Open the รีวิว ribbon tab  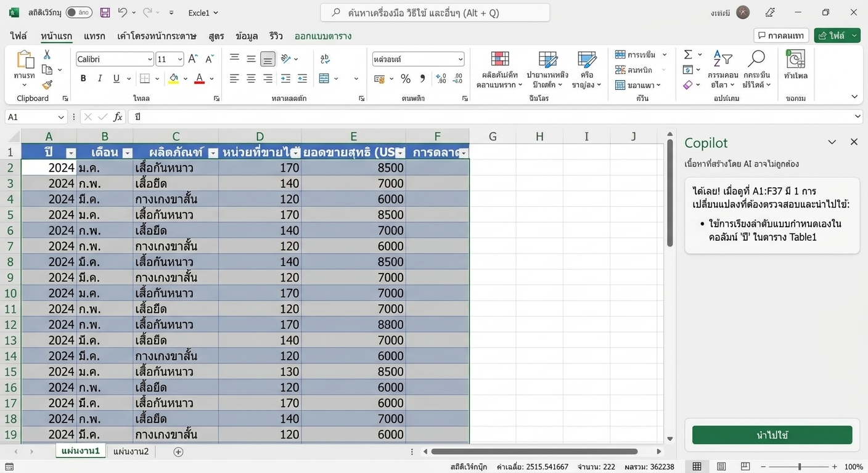276,36
